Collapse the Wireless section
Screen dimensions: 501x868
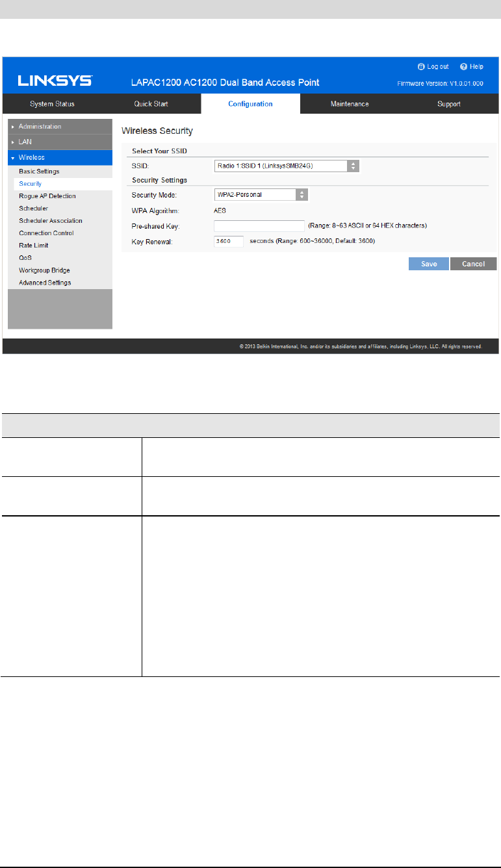tap(60, 157)
